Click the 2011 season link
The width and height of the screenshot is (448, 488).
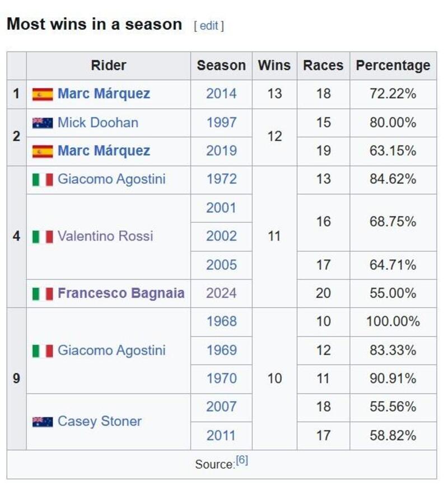coord(221,435)
